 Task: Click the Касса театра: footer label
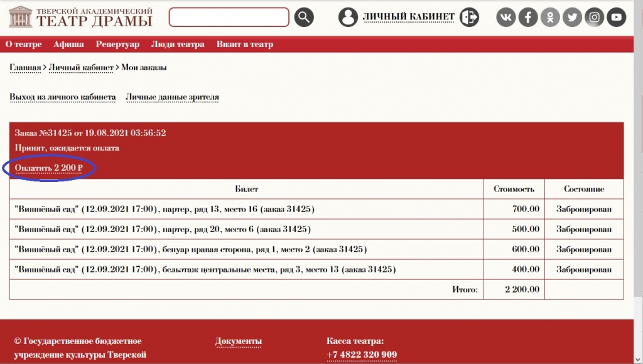pos(355,341)
